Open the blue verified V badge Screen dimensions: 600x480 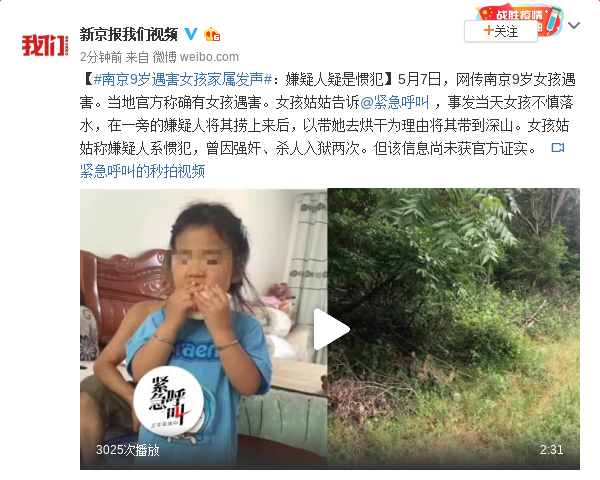[x=191, y=34]
